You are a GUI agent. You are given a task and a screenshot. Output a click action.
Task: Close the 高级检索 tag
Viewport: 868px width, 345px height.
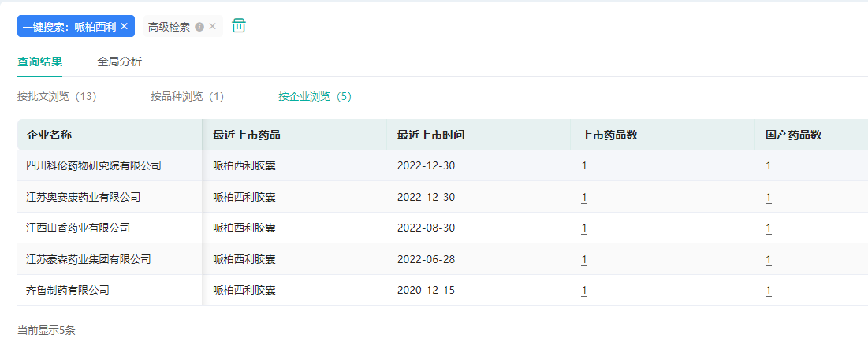coord(212,26)
